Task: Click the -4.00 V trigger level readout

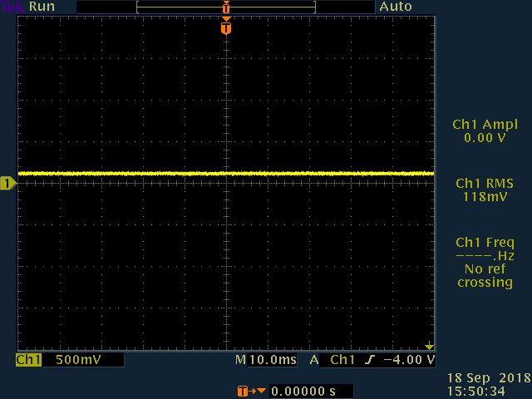Action: tap(409, 360)
